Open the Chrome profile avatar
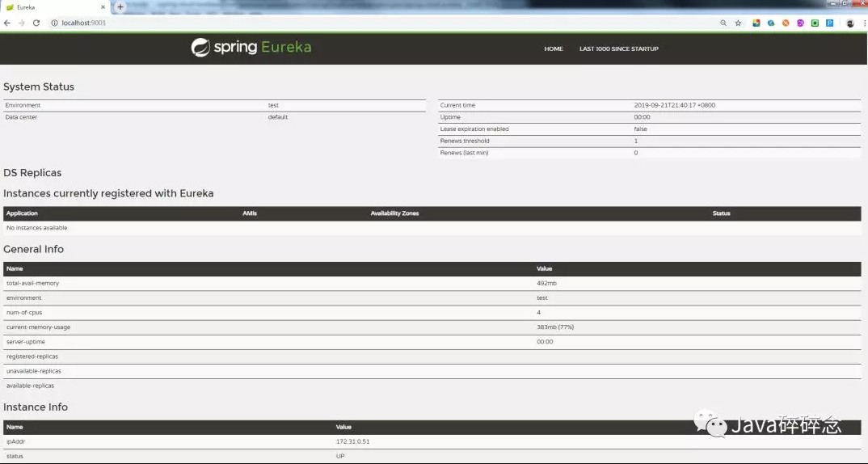The width and height of the screenshot is (868, 464). [849, 23]
